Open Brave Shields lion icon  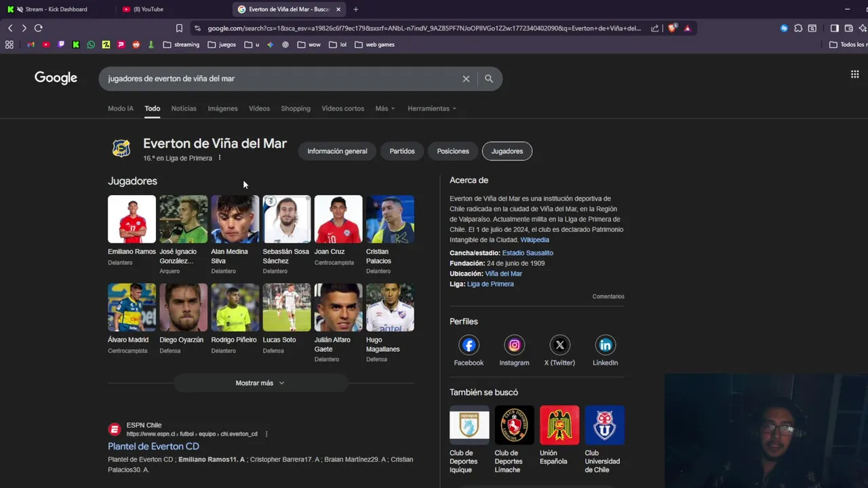(x=672, y=28)
